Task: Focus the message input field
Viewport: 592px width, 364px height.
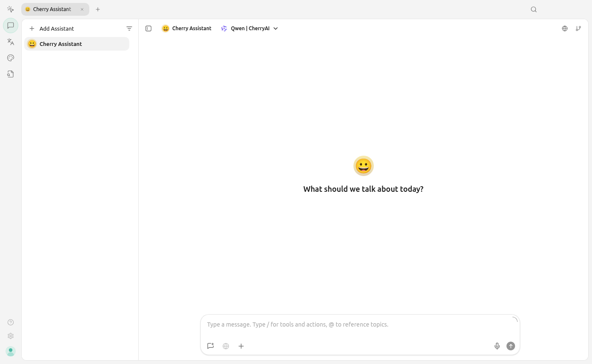Action: [360, 324]
